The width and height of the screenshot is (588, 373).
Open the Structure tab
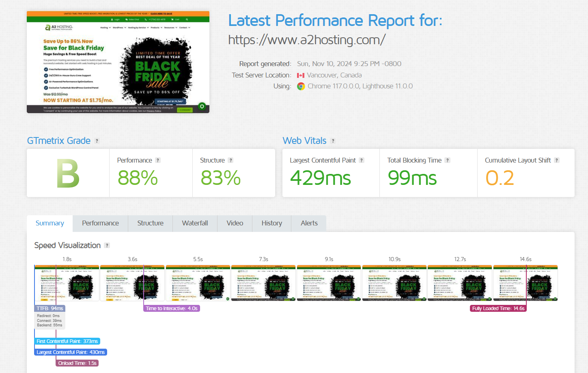point(150,223)
